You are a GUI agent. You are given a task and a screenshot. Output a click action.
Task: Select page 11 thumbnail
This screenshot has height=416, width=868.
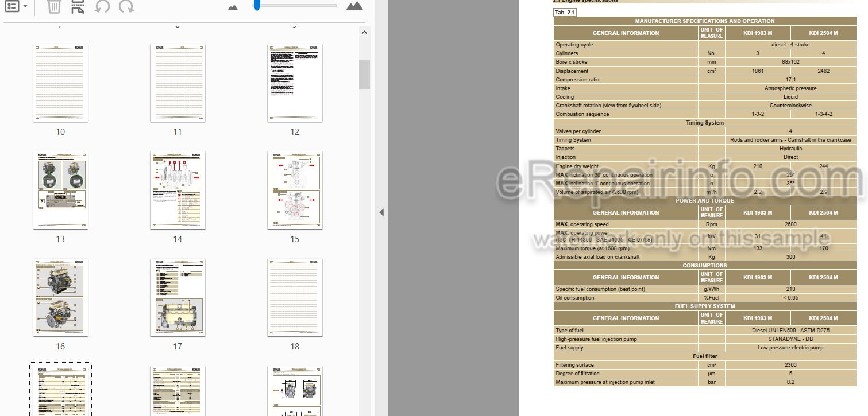tap(178, 83)
